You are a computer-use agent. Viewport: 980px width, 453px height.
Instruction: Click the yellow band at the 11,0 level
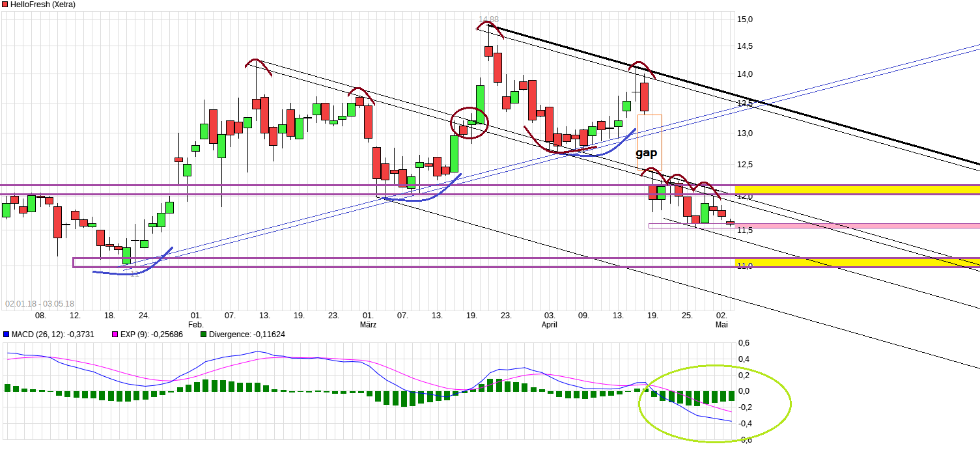pos(856,262)
